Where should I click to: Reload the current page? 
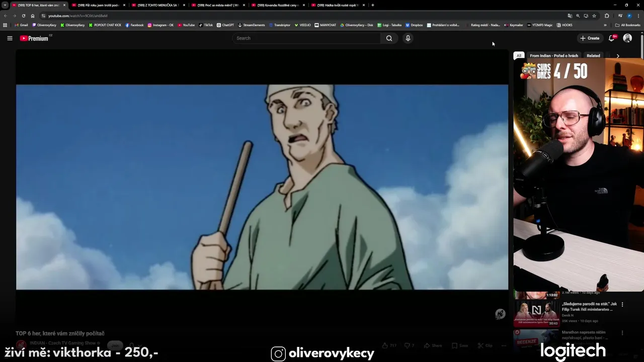point(24,16)
